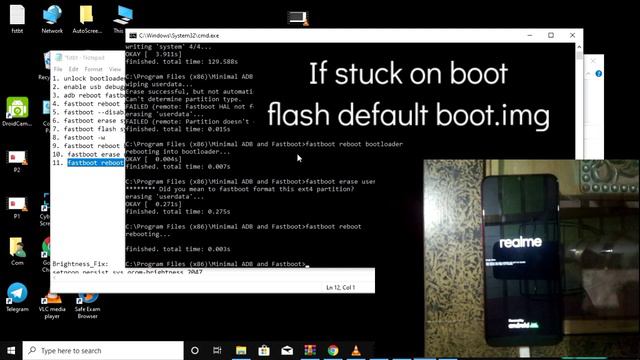Click the '7. fastboot flash' line in Notepad
This screenshot has height=360, width=640.
(x=88, y=129)
